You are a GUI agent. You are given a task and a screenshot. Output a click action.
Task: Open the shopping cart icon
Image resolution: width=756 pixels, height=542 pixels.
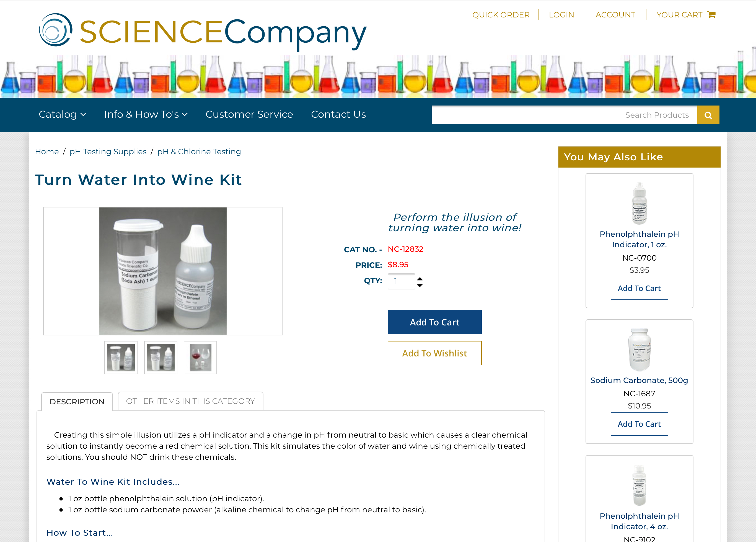pyautogui.click(x=712, y=15)
